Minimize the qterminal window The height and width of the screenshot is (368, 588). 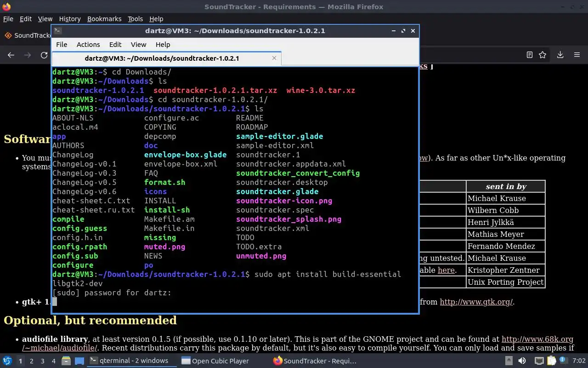click(x=394, y=31)
